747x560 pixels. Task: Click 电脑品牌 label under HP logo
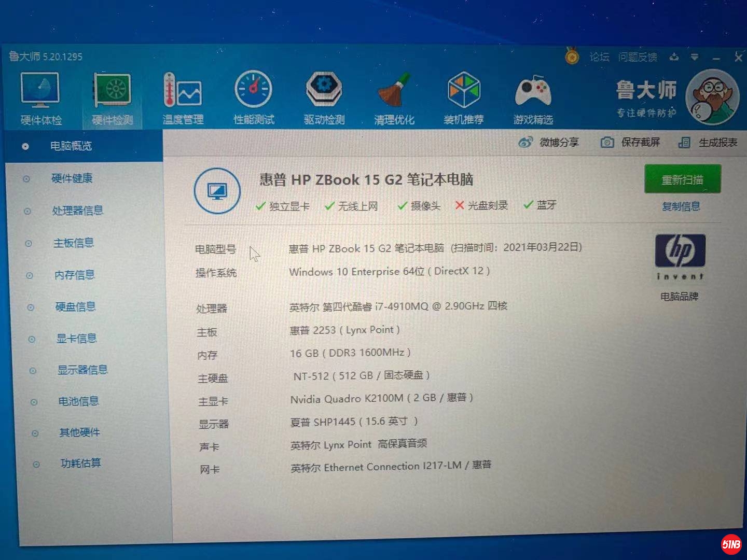(679, 297)
